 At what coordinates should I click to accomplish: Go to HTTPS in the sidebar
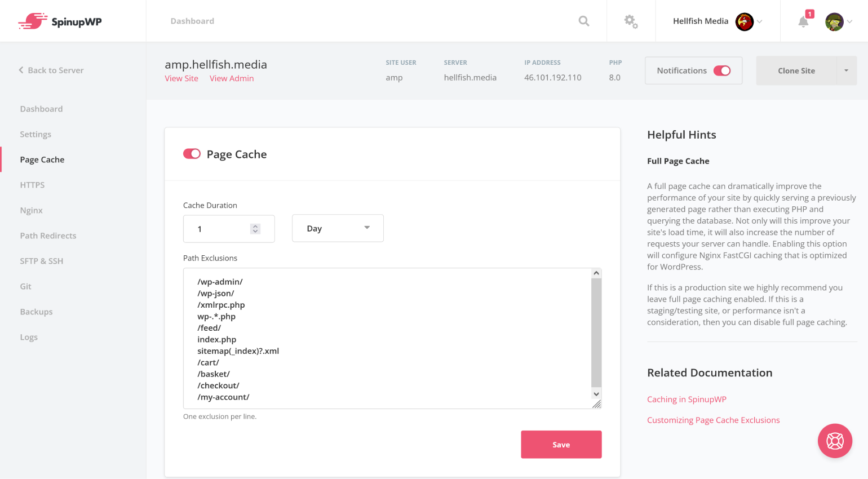[32, 185]
